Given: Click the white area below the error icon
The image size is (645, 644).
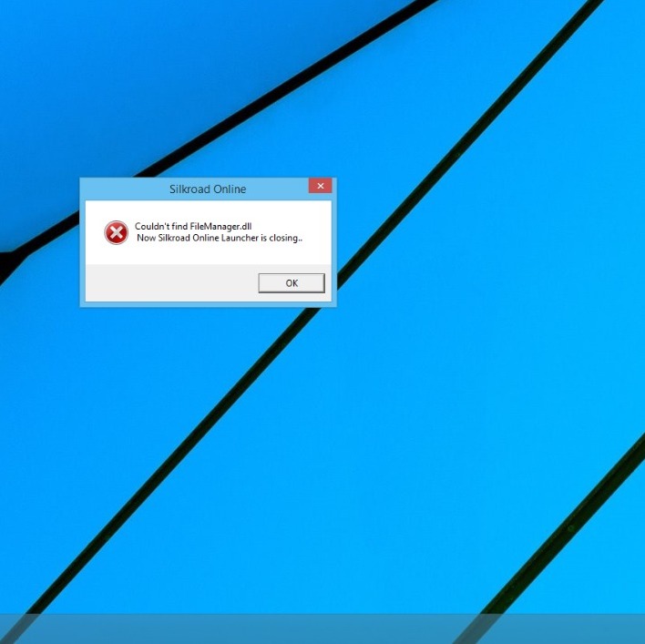Looking at the screenshot, I should pos(116,256).
